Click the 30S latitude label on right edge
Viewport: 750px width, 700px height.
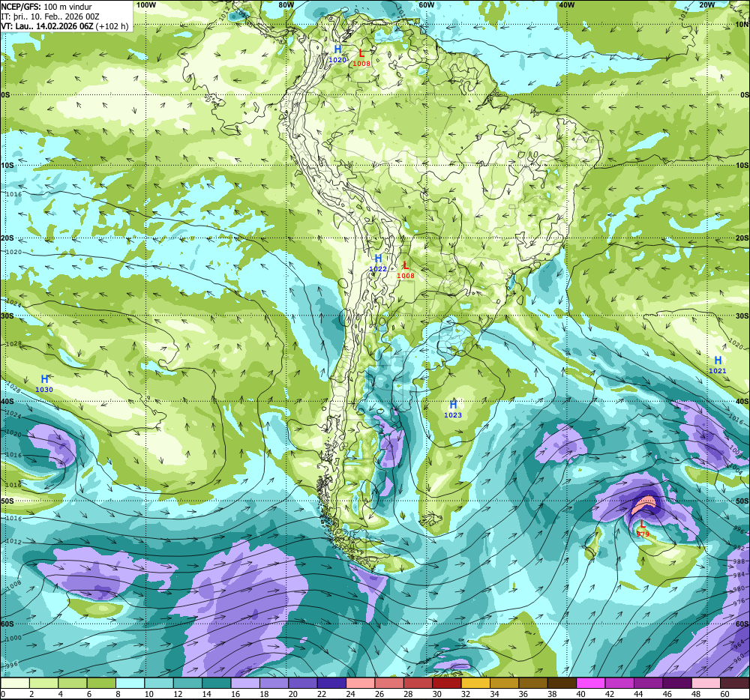coord(742,316)
